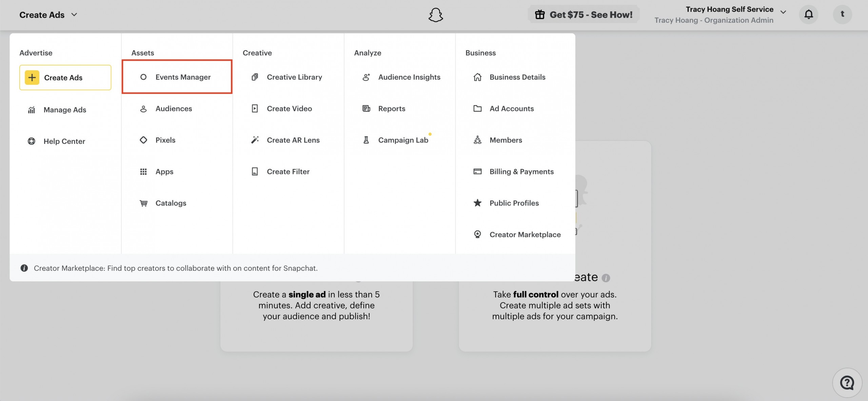Click the Campaign Lab flask icon
The image size is (868, 401).
click(x=366, y=140)
